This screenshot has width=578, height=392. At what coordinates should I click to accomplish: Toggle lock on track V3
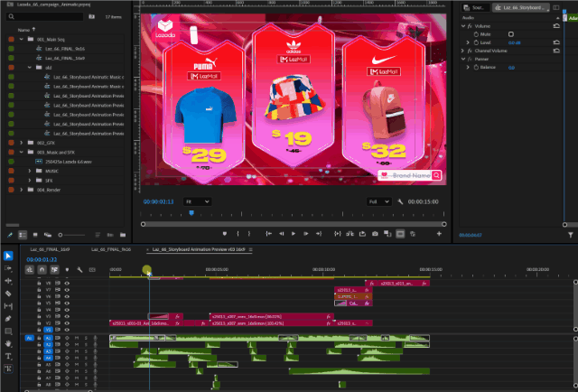pyautogui.click(x=39, y=316)
